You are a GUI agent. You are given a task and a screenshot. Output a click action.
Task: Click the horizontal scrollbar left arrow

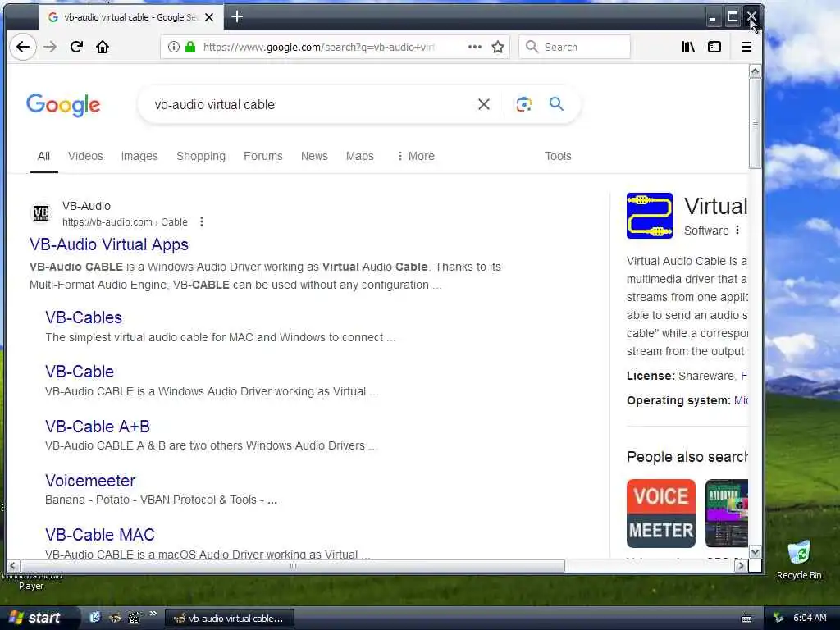coord(13,565)
